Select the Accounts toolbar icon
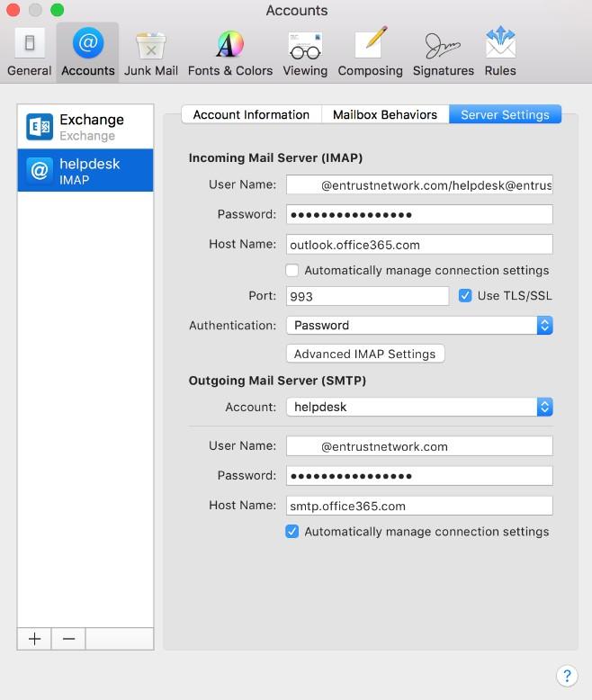592x700 pixels. pos(88,53)
